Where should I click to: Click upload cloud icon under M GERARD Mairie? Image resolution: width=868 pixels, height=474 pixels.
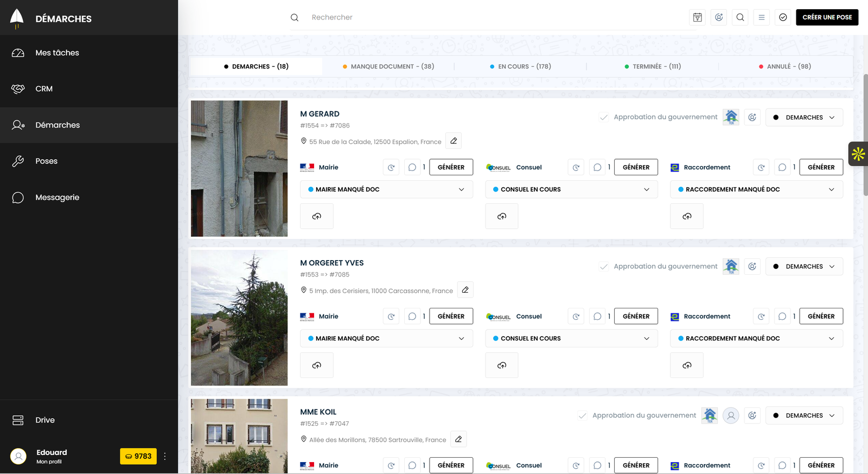tap(317, 216)
